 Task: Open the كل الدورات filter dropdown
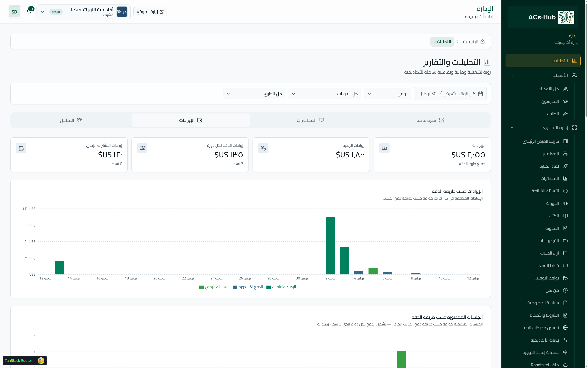pos(324,94)
